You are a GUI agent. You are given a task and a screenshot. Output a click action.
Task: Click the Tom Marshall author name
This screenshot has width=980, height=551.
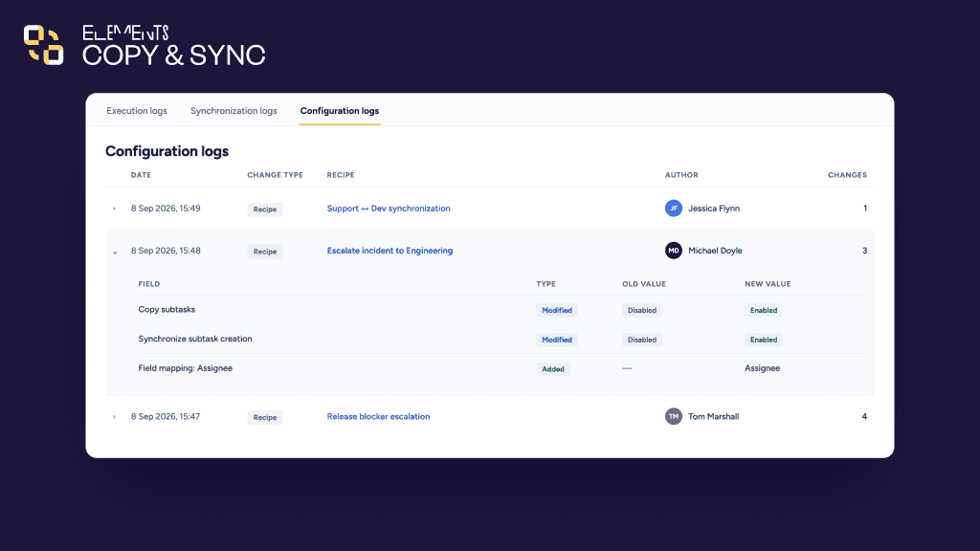[713, 416]
